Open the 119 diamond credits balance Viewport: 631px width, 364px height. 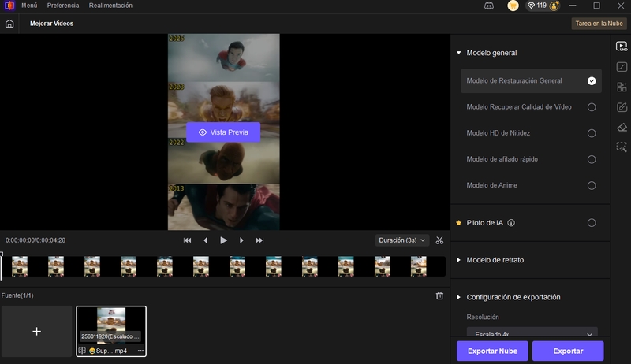click(x=537, y=6)
